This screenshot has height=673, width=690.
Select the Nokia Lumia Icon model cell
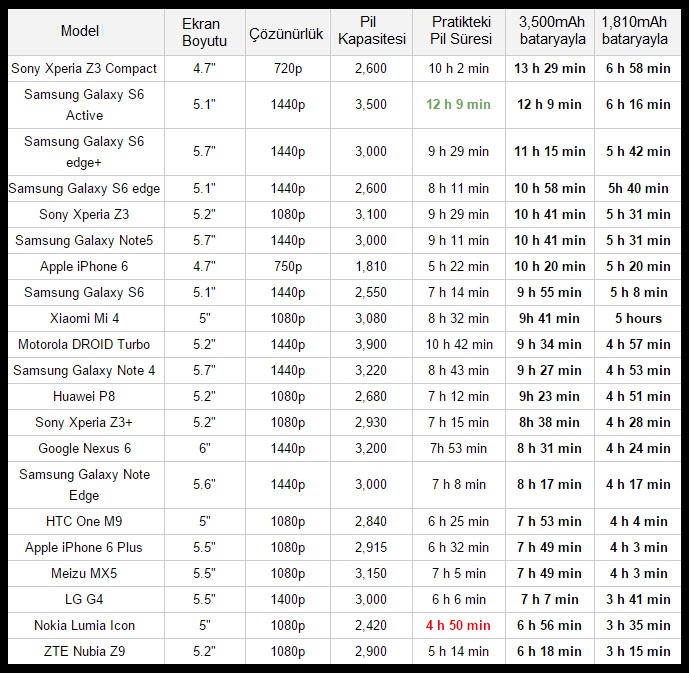pyautogui.click(x=84, y=625)
